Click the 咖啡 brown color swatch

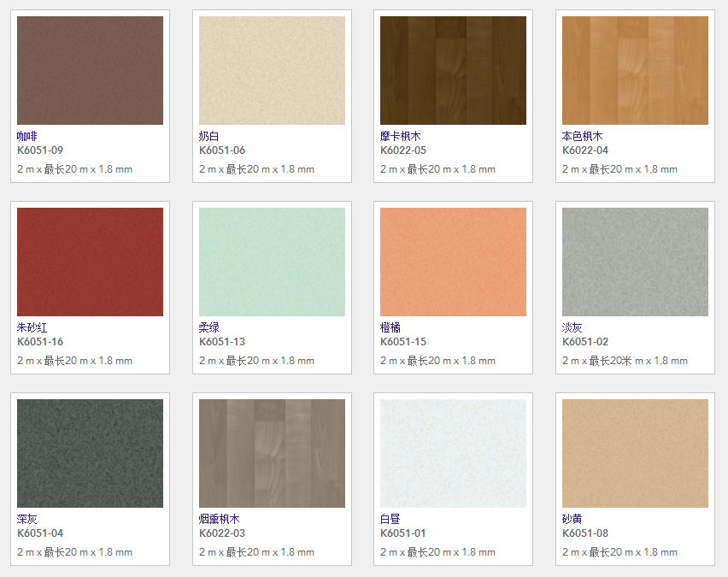[90, 71]
